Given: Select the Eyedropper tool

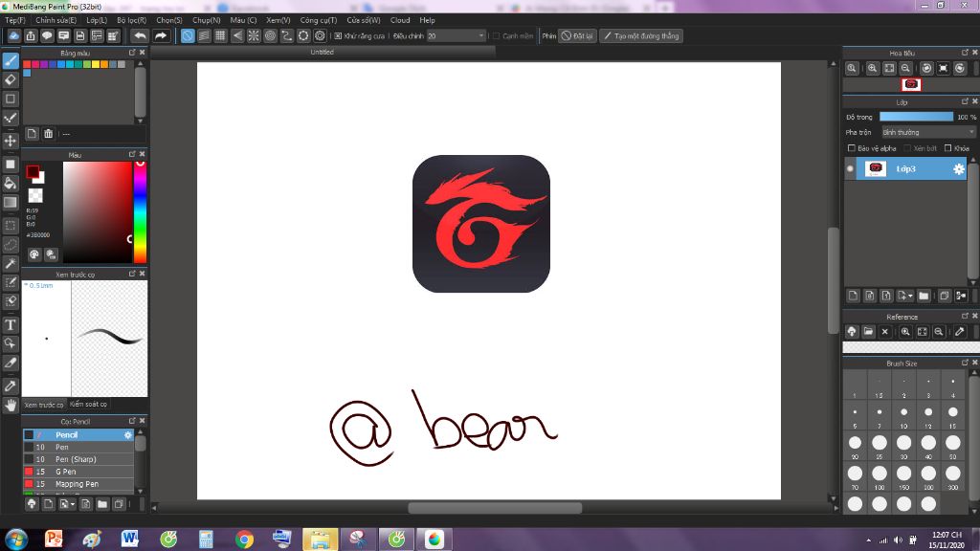Looking at the screenshot, I should (x=11, y=386).
